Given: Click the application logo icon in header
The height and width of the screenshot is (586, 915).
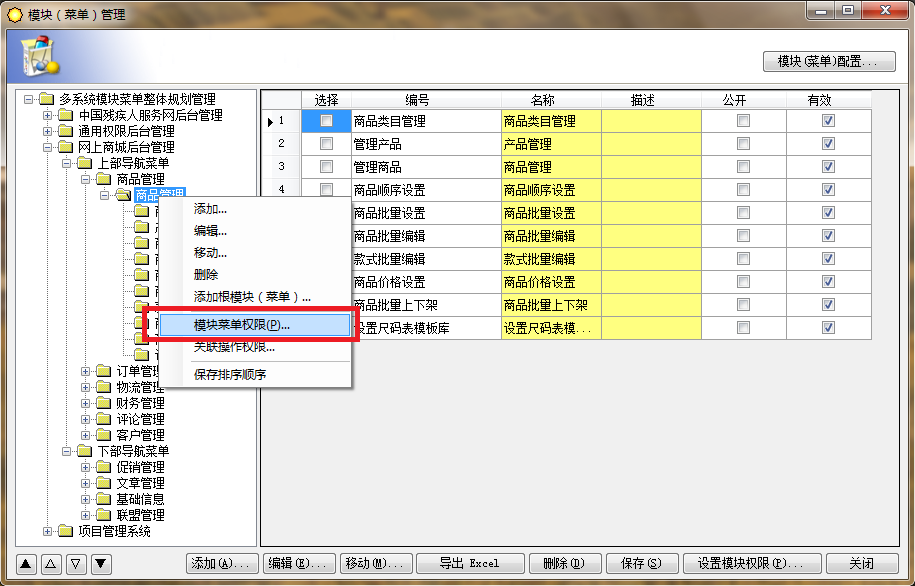Looking at the screenshot, I should click(40, 56).
